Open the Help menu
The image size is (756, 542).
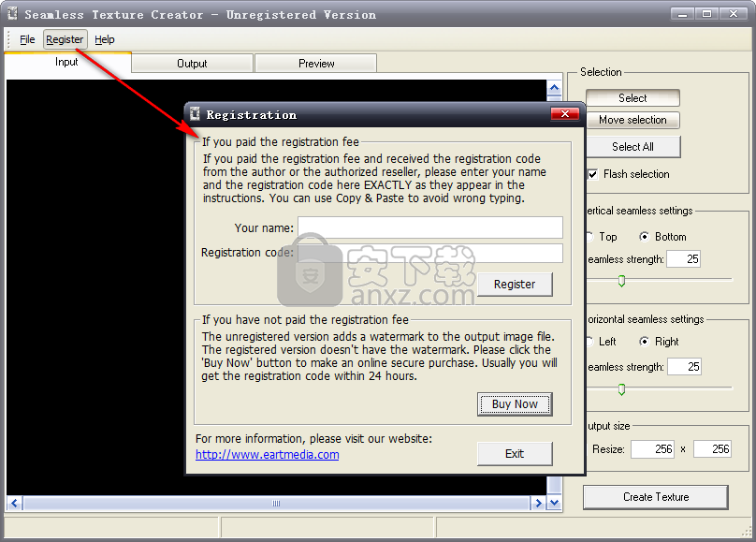point(104,39)
